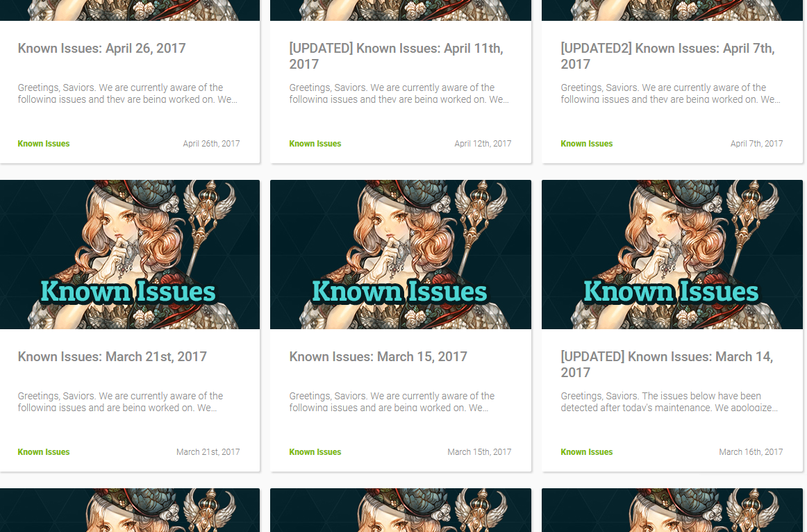Click excerpt text mentioning today's maintenance

pos(669,401)
